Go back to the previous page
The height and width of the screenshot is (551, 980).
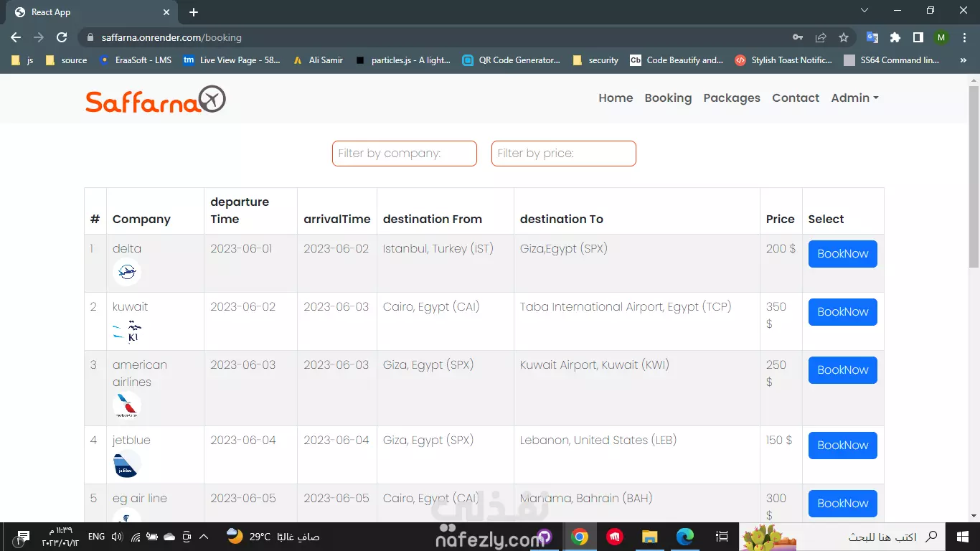coord(16,37)
